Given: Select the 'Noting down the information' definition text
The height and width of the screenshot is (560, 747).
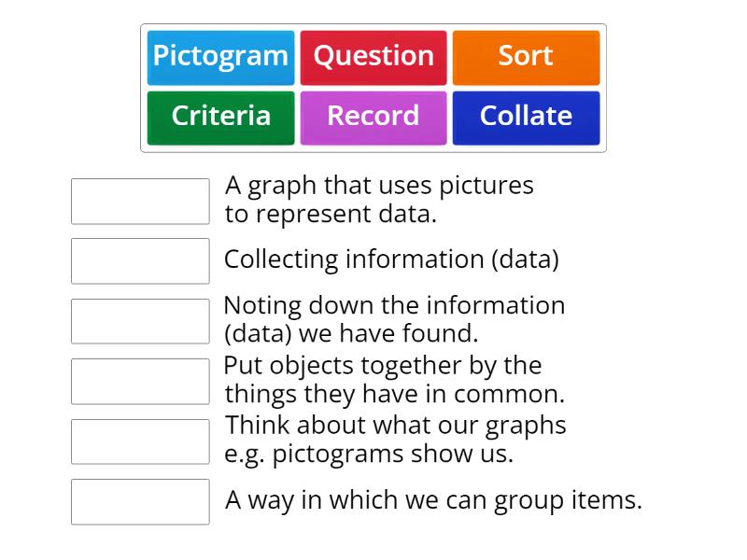Looking at the screenshot, I should [x=394, y=319].
